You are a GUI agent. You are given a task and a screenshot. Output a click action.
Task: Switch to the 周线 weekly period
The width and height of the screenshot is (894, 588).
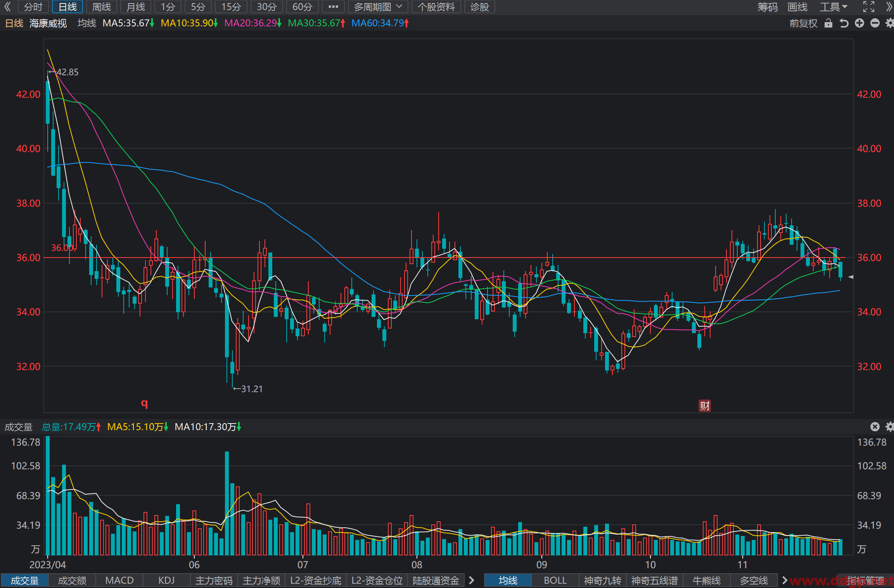coord(101,7)
